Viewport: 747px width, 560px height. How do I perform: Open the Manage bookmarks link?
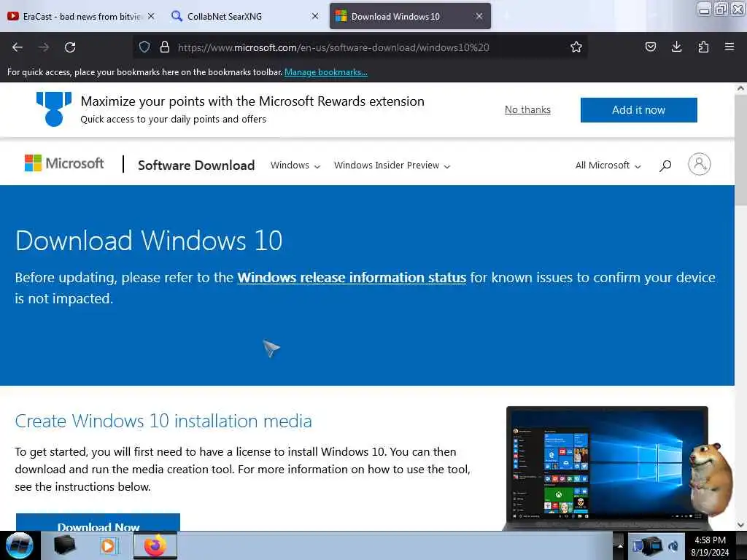pyautogui.click(x=326, y=72)
